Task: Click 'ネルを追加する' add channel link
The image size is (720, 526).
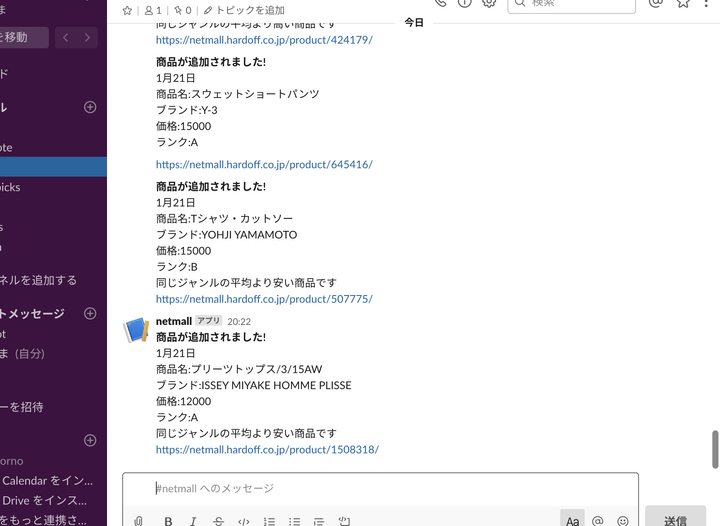Action: [38, 280]
